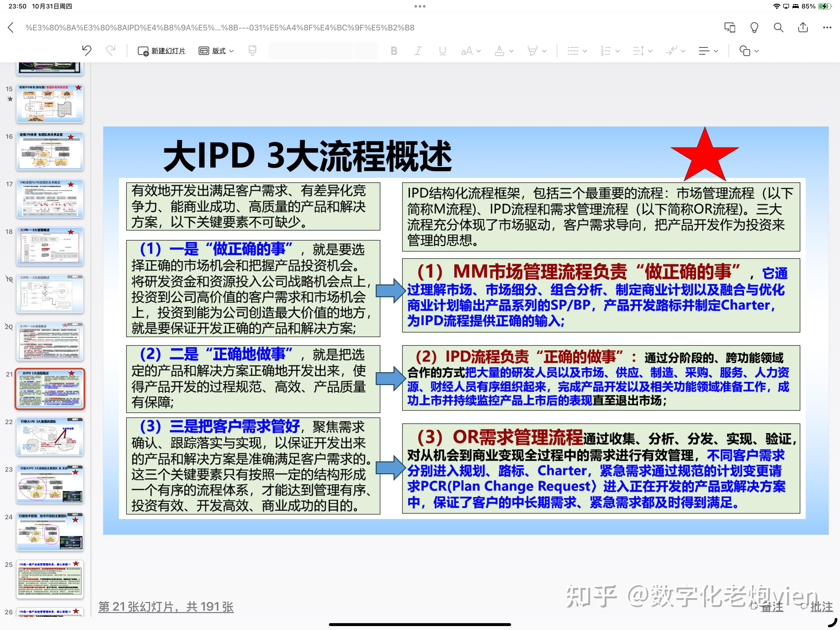Open the 版式 slide layout dropdown
840x630 pixels.
point(216,50)
